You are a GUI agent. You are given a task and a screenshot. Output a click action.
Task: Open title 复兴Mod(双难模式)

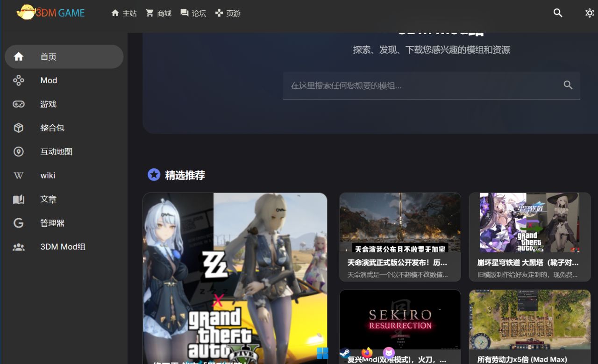pyautogui.click(x=397, y=360)
